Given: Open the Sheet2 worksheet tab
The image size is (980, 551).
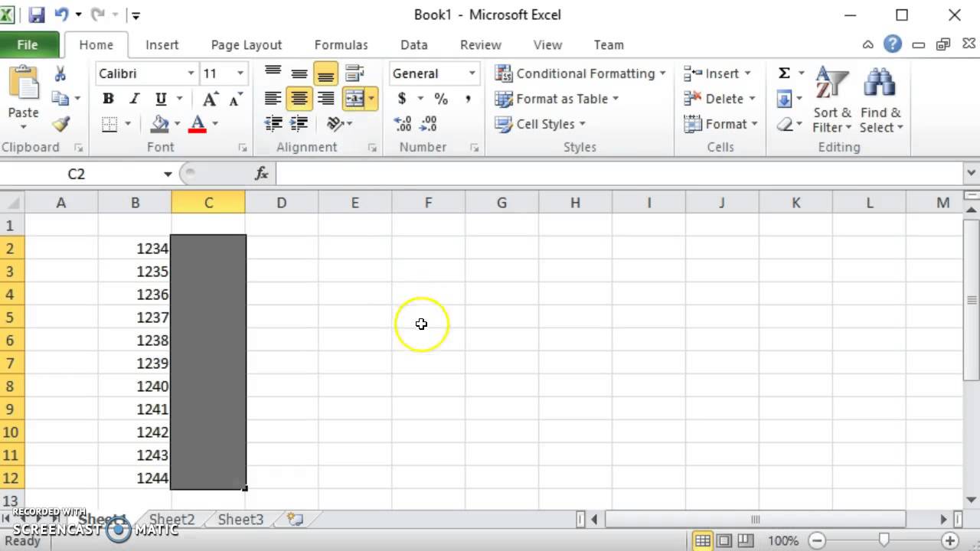Looking at the screenshot, I should click(171, 519).
